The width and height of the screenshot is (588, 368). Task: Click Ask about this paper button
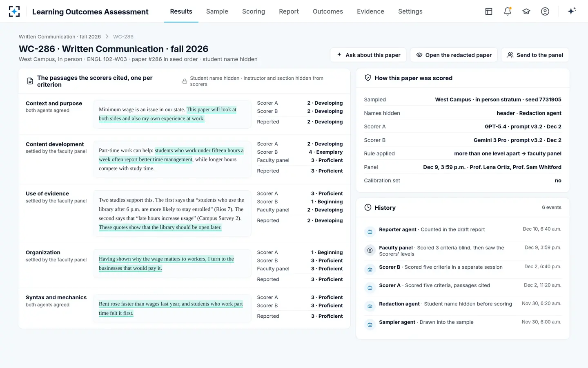368,55
